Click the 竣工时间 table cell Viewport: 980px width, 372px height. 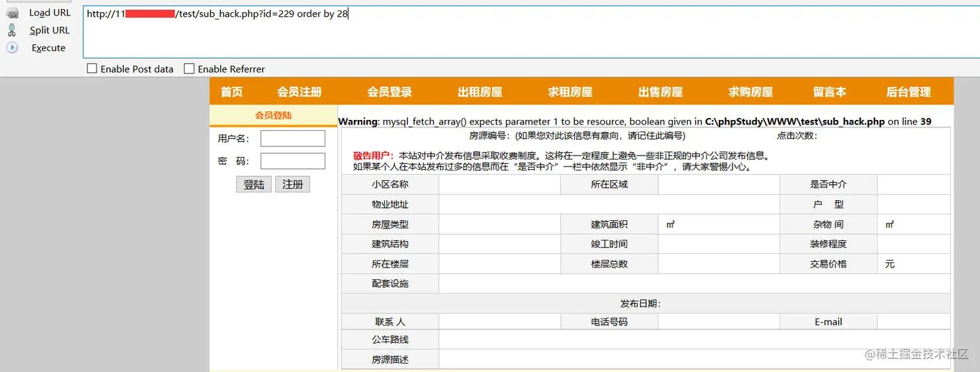[609, 244]
